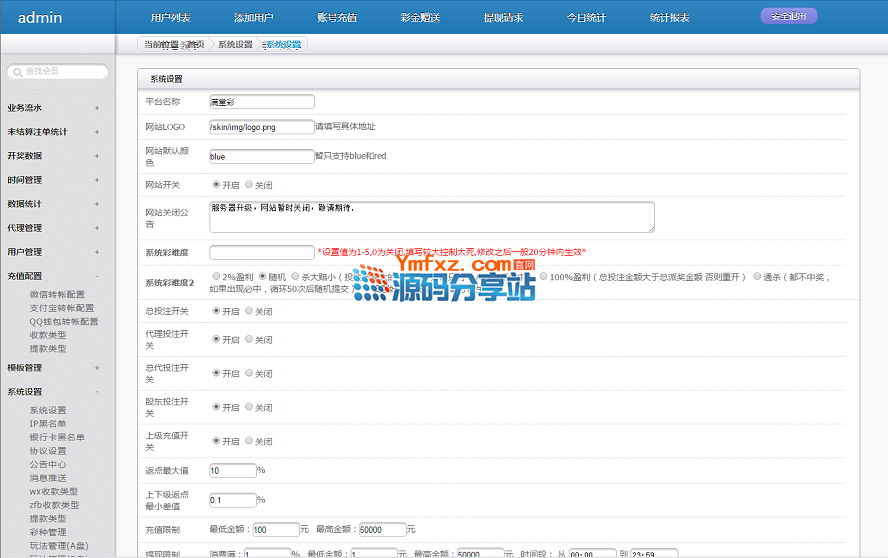Open 微信转帐配置 in the sidebar
This screenshot has width=888, height=558.
(57, 294)
